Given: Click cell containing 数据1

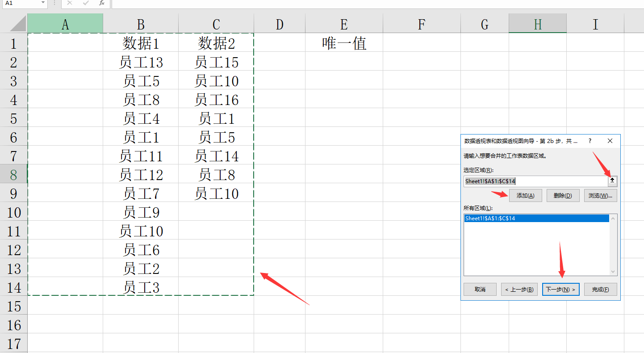Looking at the screenshot, I should click(141, 43).
